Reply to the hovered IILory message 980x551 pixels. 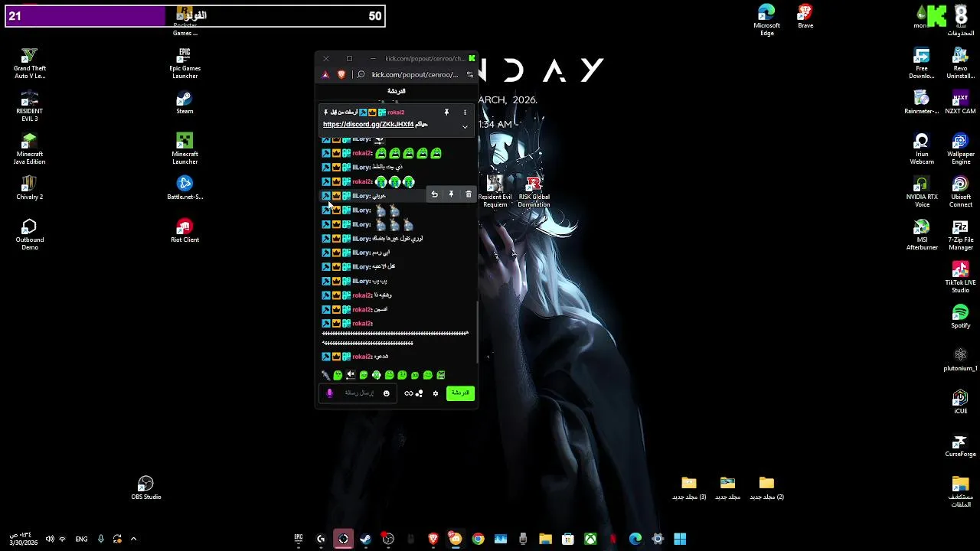pyautogui.click(x=434, y=194)
